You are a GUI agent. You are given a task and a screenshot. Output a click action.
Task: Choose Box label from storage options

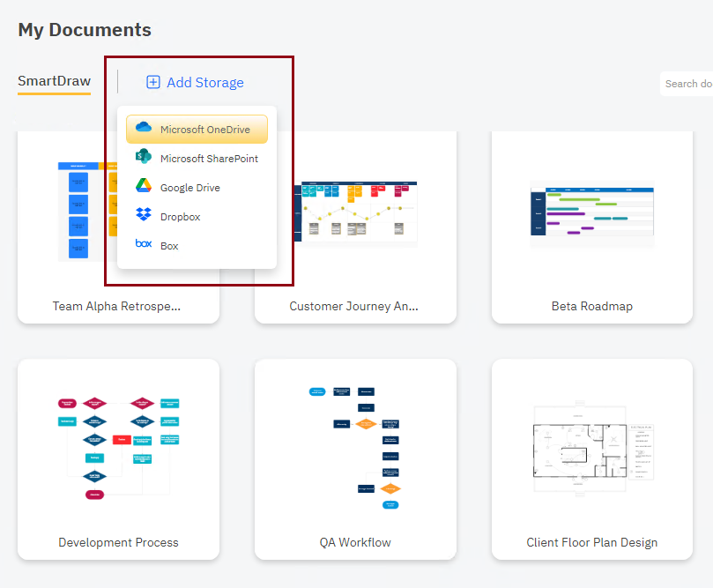click(169, 246)
